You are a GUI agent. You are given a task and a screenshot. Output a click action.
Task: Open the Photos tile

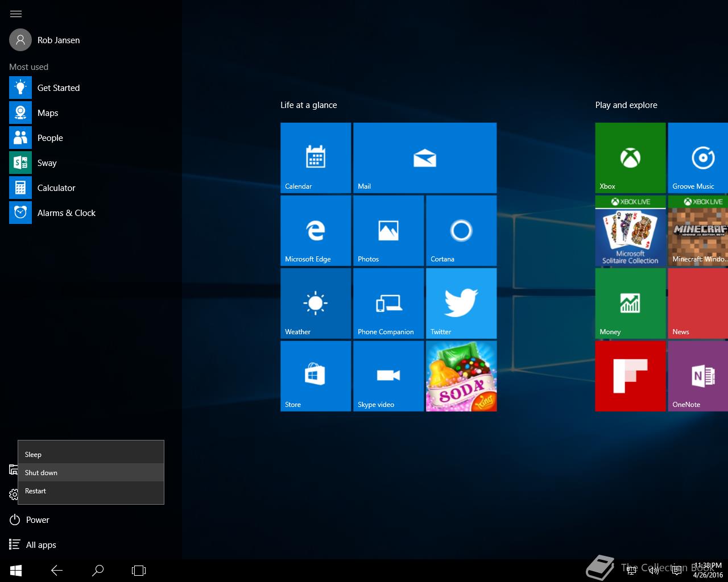[x=388, y=231]
